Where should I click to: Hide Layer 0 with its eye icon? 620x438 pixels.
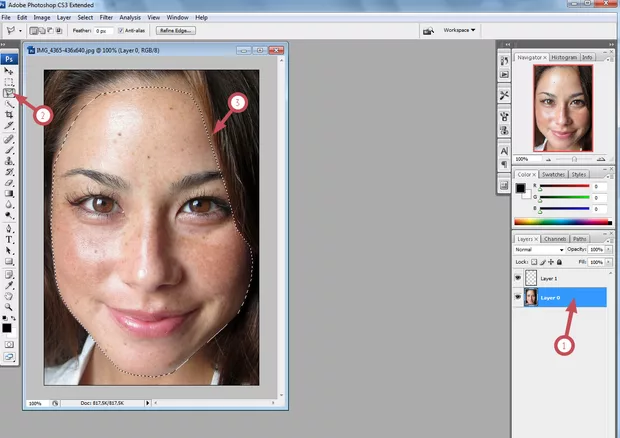[x=518, y=297]
